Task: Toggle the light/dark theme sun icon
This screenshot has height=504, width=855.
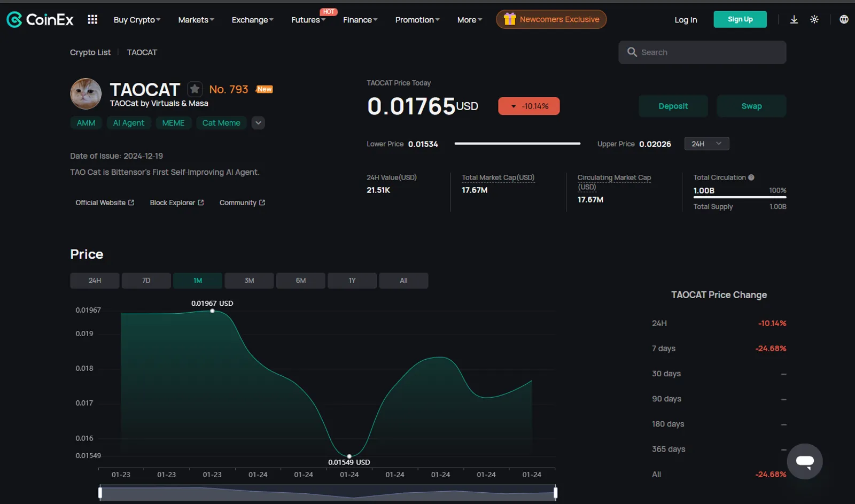Action: coord(814,19)
